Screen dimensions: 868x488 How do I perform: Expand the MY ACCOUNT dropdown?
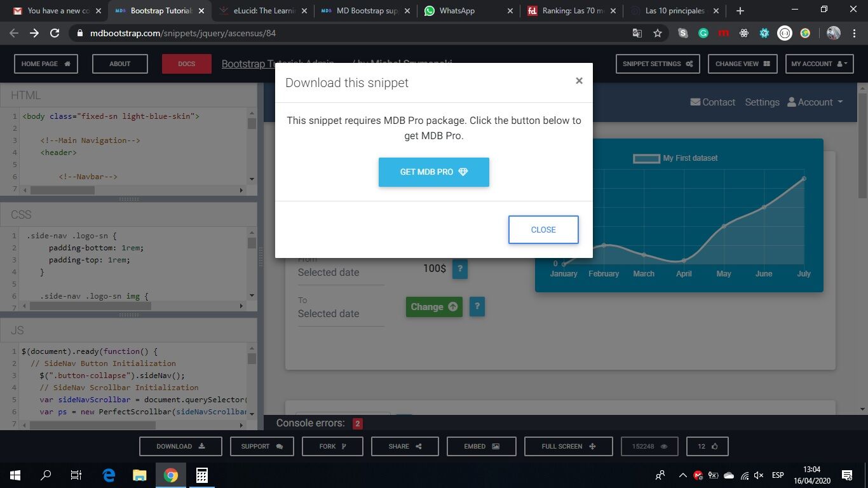click(x=820, y=64)
